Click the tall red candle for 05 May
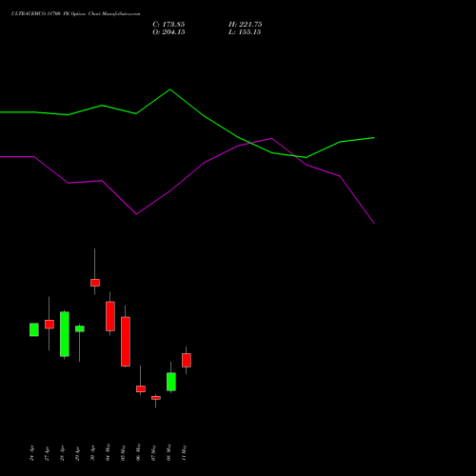Screen dimensions: 476x476 (126, 342)
